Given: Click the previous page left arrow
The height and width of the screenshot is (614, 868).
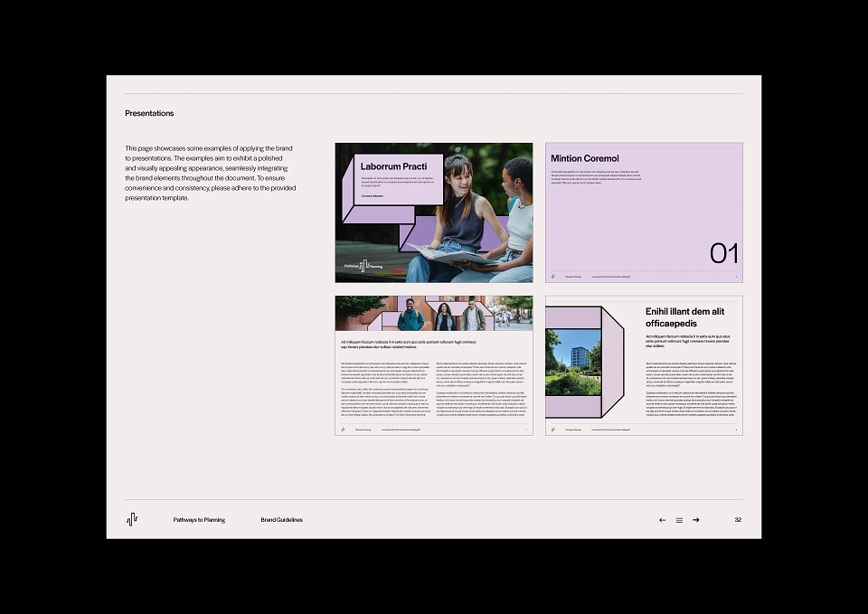Looking at the screenshot, I should (x=662, y=520).
